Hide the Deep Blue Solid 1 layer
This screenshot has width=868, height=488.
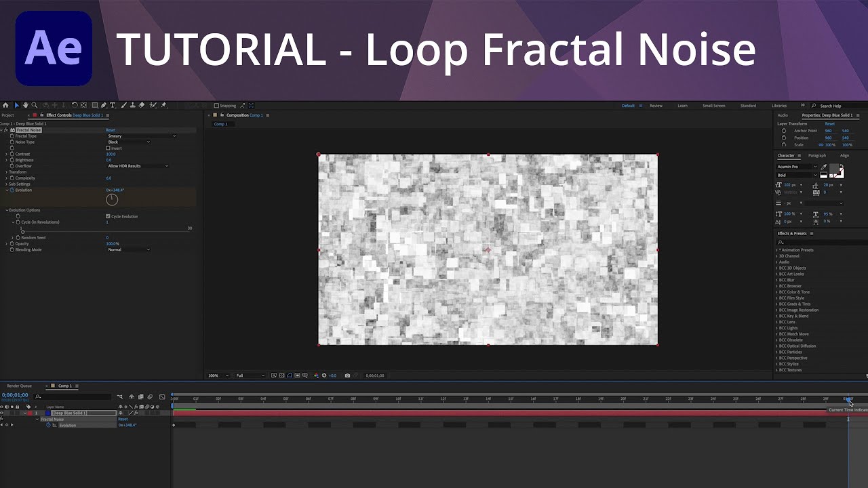point(2,413)
